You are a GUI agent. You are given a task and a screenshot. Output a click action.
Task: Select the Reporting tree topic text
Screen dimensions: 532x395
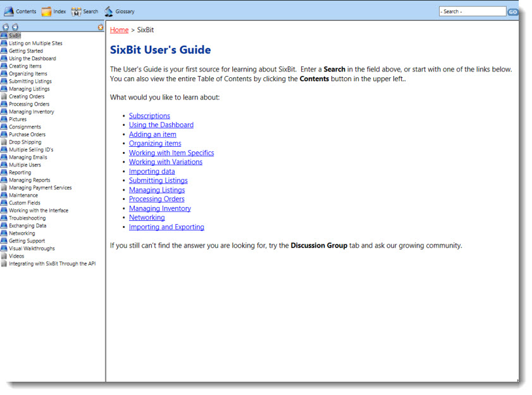pyautogui.click(x=20, y=173)
